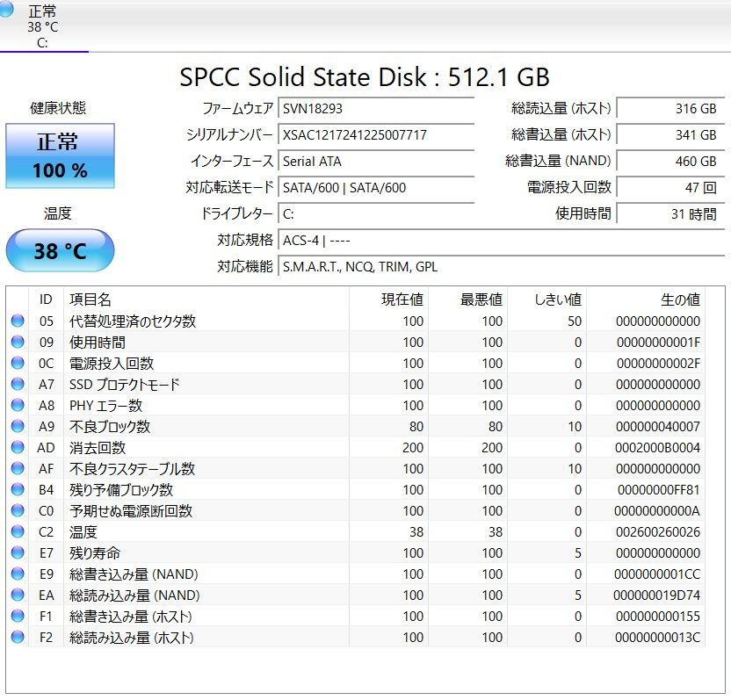Click the status orb for attribute 0C
Viewport: 731px width, 700px height.
(x=18, y=363)
